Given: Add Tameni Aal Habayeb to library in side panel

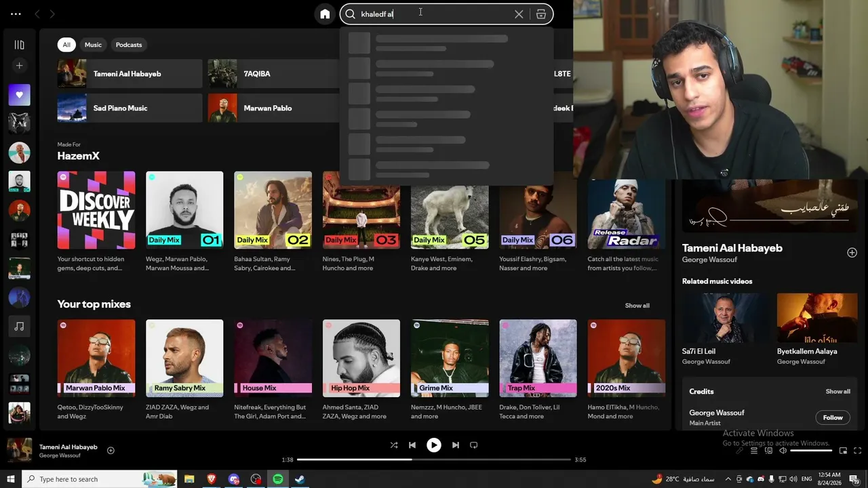Looking at the screenshot, I should pos(852,253).
